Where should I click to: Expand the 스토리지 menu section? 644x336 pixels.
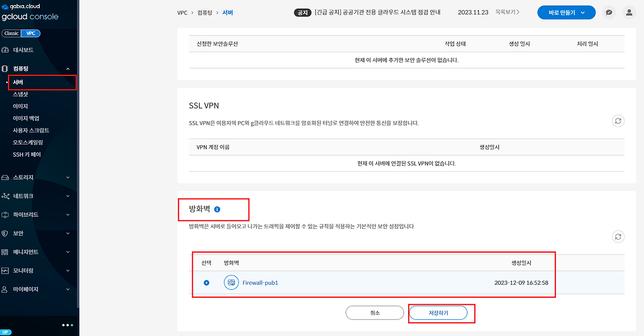pyautogui.click(x=68, y=177)
